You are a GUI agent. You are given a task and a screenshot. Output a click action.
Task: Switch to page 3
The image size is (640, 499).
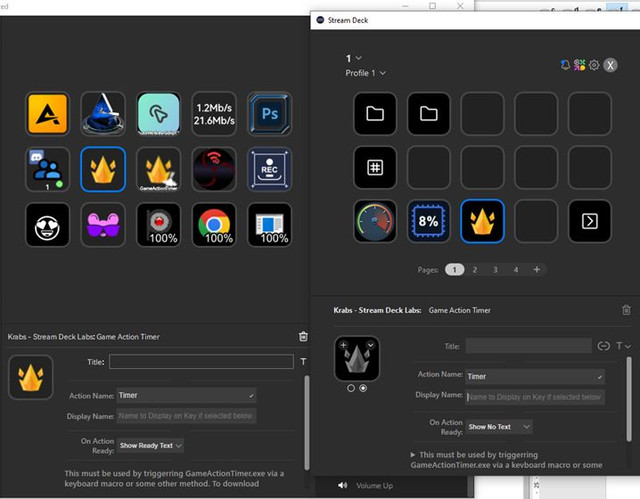tap(495, 270)
